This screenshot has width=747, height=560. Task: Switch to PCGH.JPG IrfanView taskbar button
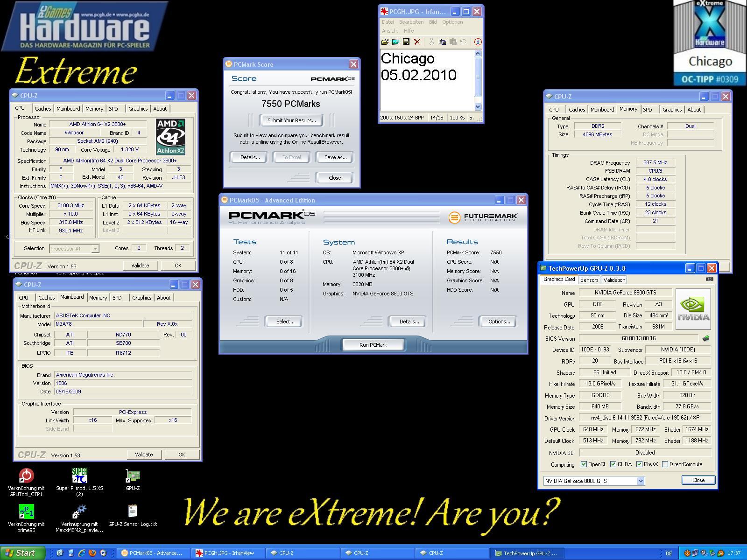229,553
